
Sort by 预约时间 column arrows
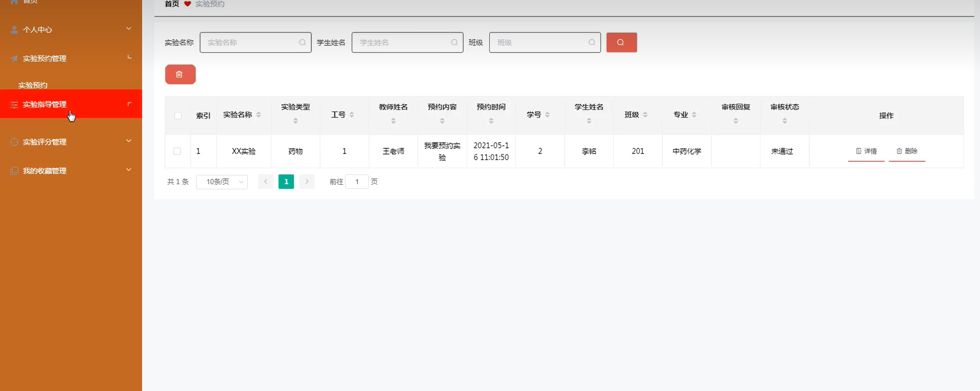(x=491, y=121)
